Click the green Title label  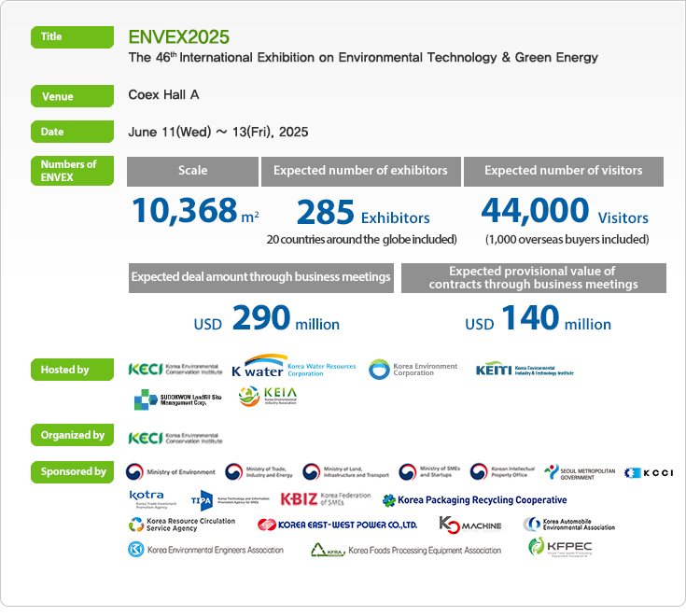[x=73, y=37]
